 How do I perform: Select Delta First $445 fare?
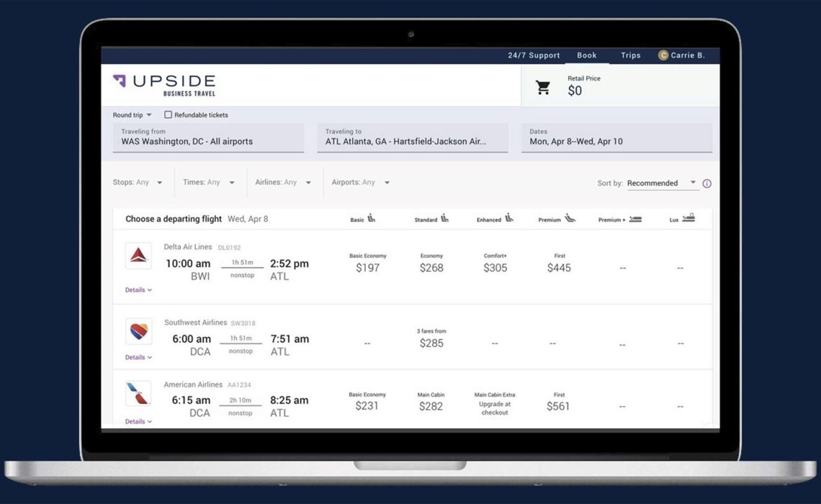[559, 264]
